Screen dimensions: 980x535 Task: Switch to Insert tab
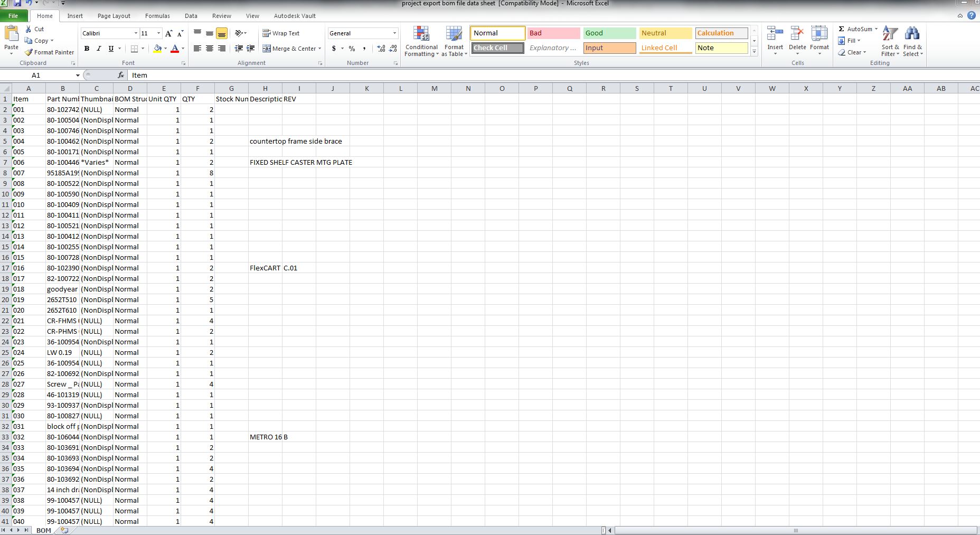click(x=75, y=16)
